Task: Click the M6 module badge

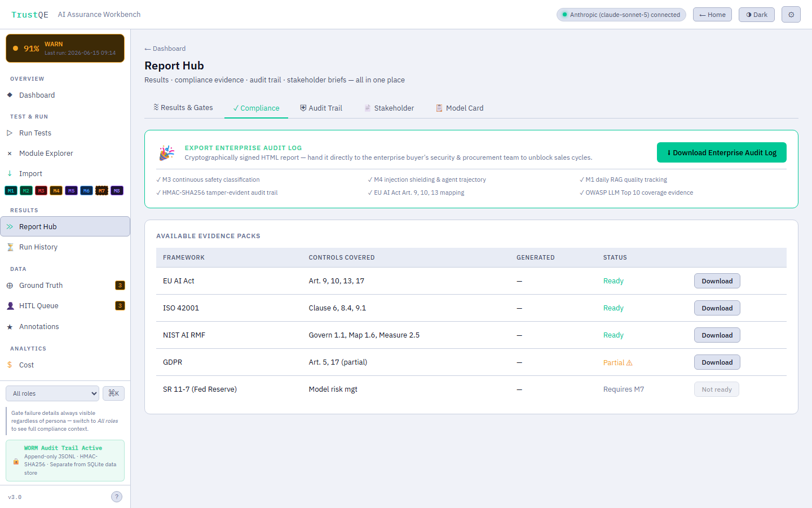Action: tap(86, 191)
